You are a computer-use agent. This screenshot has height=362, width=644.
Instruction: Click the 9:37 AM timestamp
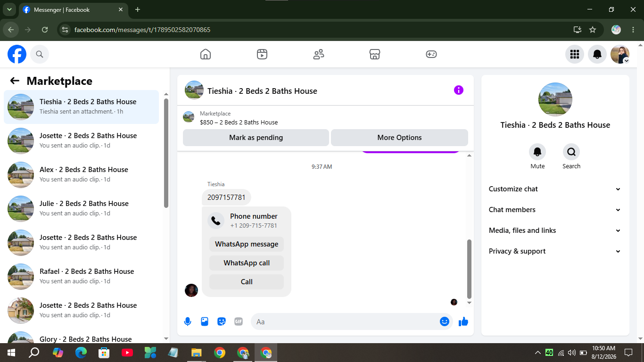(x=322, y=167)
